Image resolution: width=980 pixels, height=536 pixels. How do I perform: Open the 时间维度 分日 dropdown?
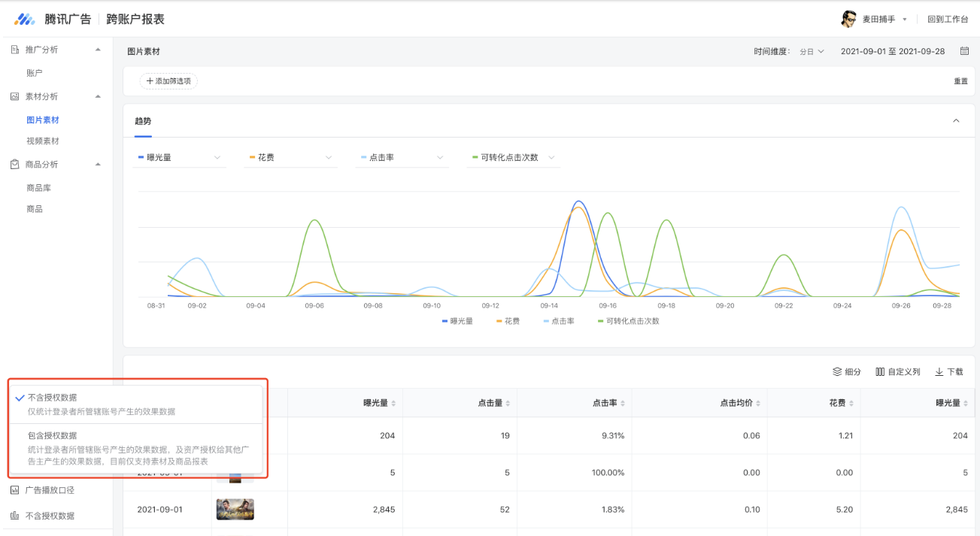pyautogui.click(x=812, y=52)
